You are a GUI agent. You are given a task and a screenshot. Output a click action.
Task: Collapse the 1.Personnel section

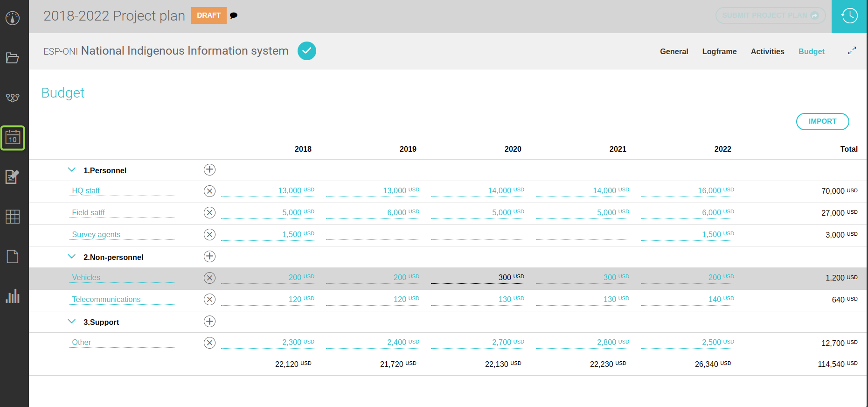[x=72, y=170]
